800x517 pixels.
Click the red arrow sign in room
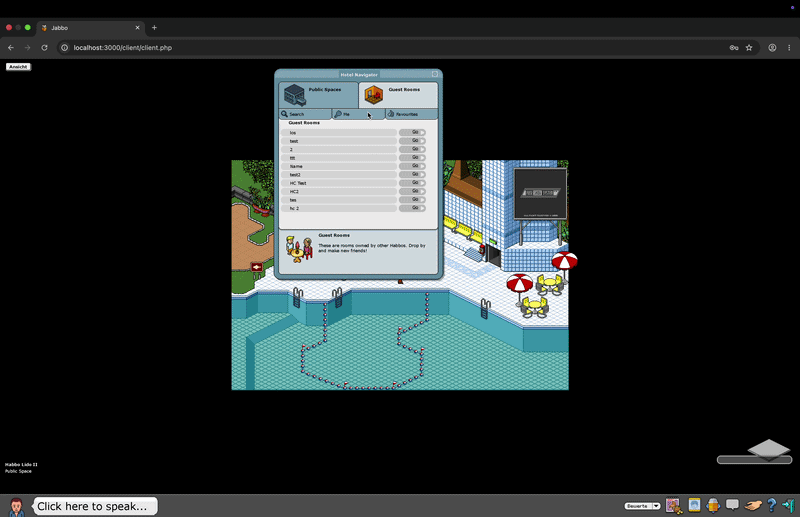[257, 267]
